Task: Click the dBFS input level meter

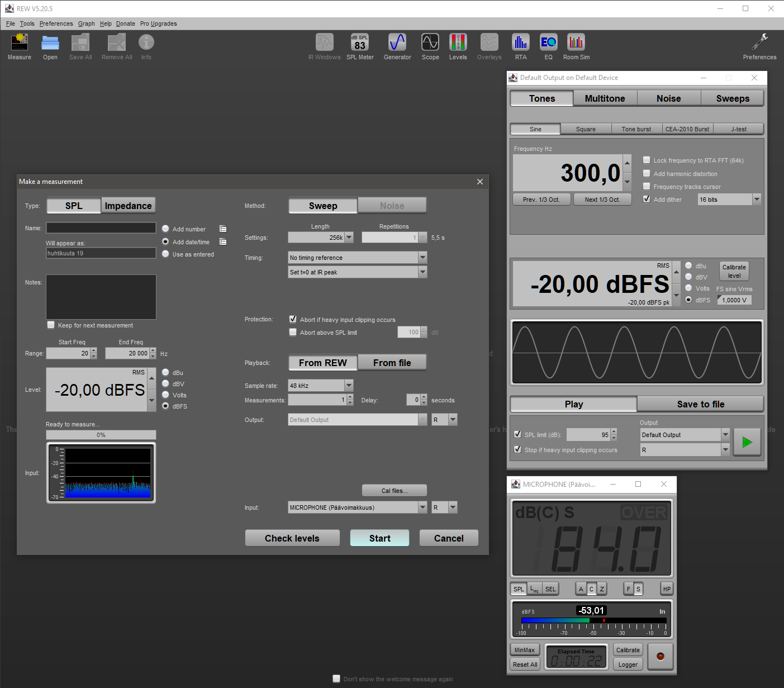Action: (592, 619)
